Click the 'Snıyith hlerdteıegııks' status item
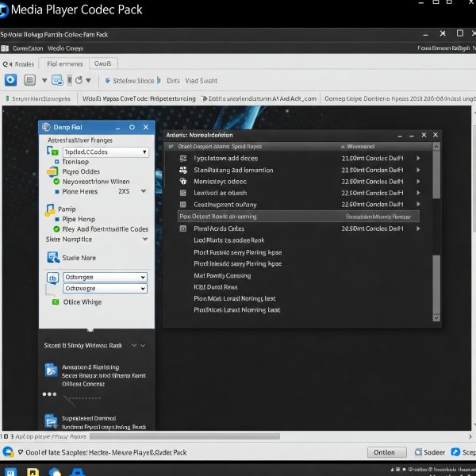Screen dimensions: 476x476 click(x=38, y=98)
